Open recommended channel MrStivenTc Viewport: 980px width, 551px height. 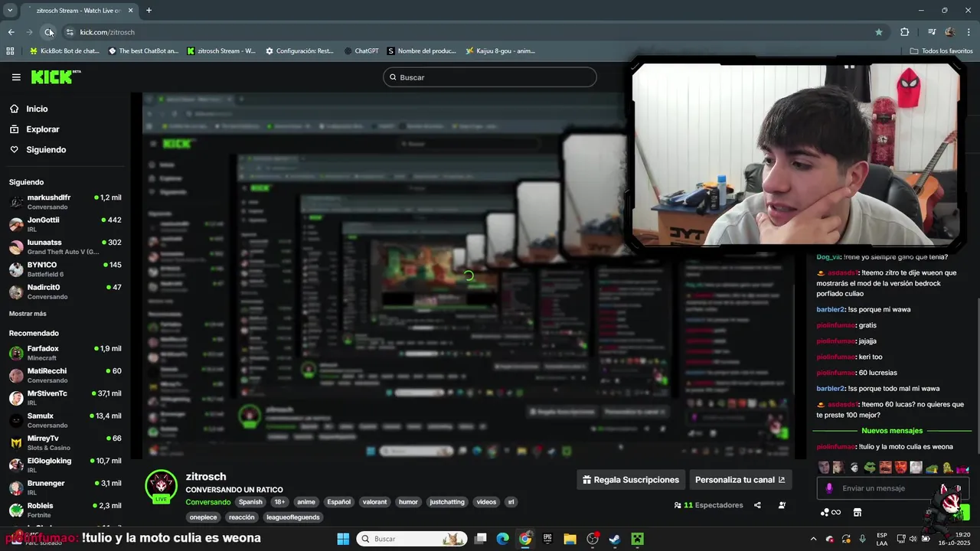pos(65,398)
